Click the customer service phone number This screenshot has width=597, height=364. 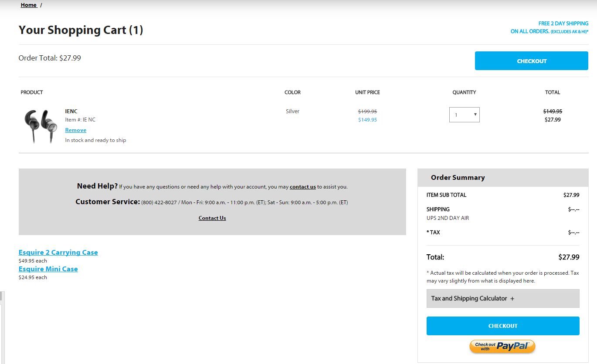[x=159, y=202]
